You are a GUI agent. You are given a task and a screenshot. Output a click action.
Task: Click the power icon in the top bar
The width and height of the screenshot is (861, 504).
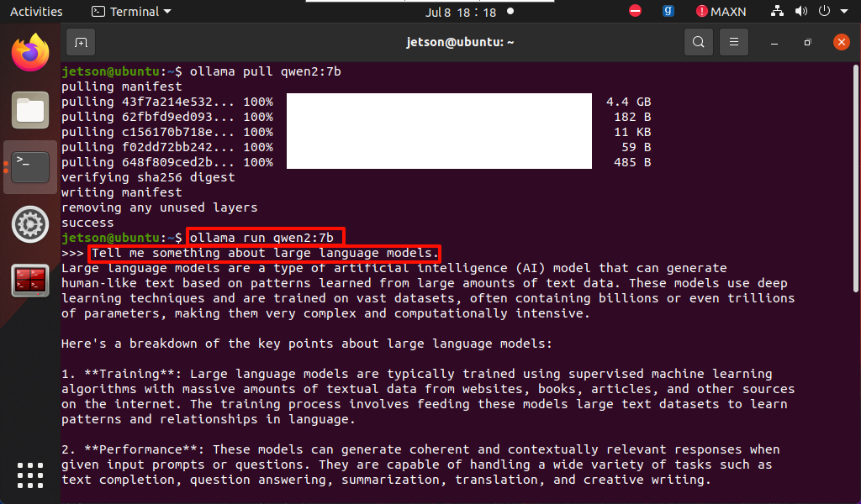pos(824,11)
